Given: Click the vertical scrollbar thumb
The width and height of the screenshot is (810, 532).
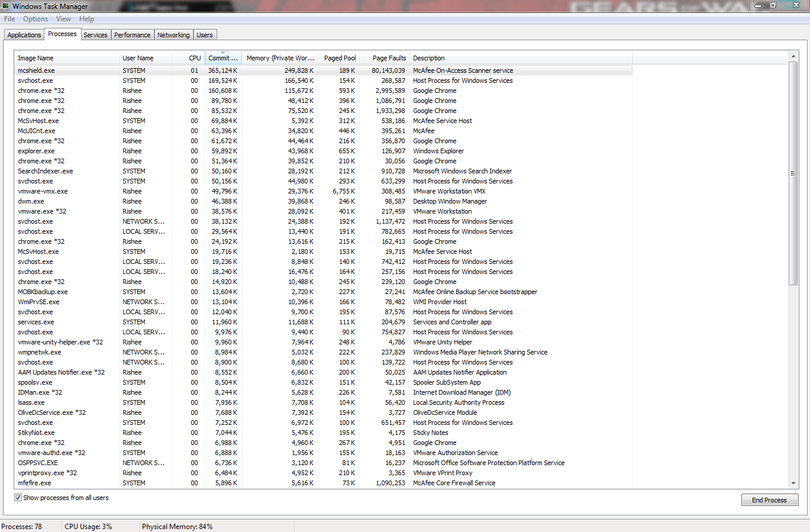Looking at the screenshot, I should tap(793, 173).
